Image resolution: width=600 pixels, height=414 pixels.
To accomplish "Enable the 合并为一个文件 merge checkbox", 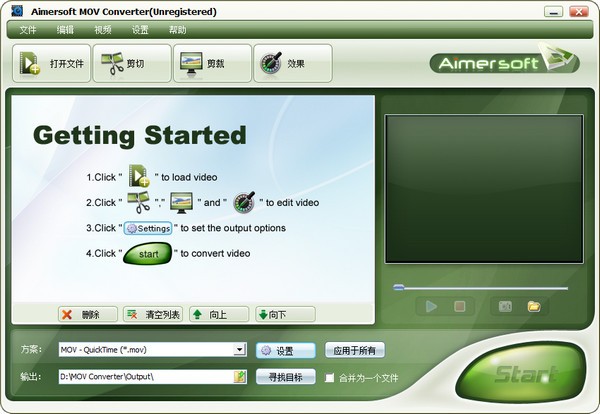I will click(329, 378).
